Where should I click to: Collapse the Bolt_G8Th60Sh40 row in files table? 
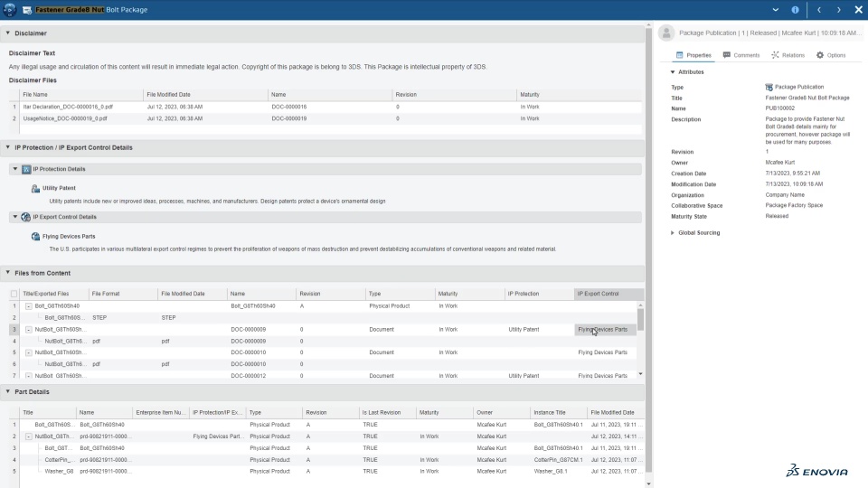28,306
